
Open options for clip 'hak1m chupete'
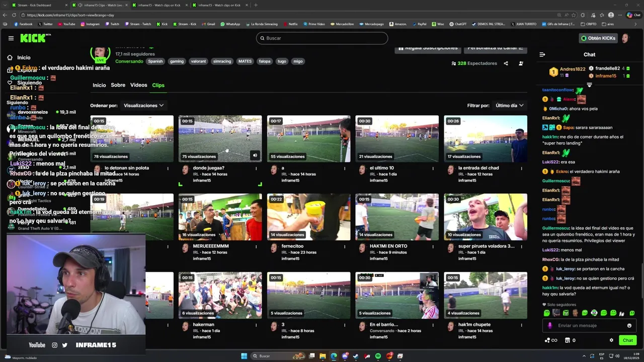[x=521, y=325]
